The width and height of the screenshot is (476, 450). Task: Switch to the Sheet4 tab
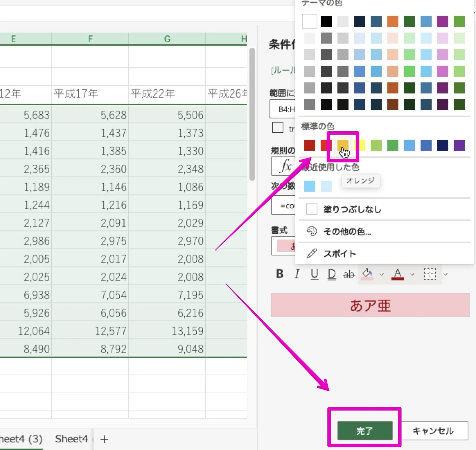coord(71,439)
